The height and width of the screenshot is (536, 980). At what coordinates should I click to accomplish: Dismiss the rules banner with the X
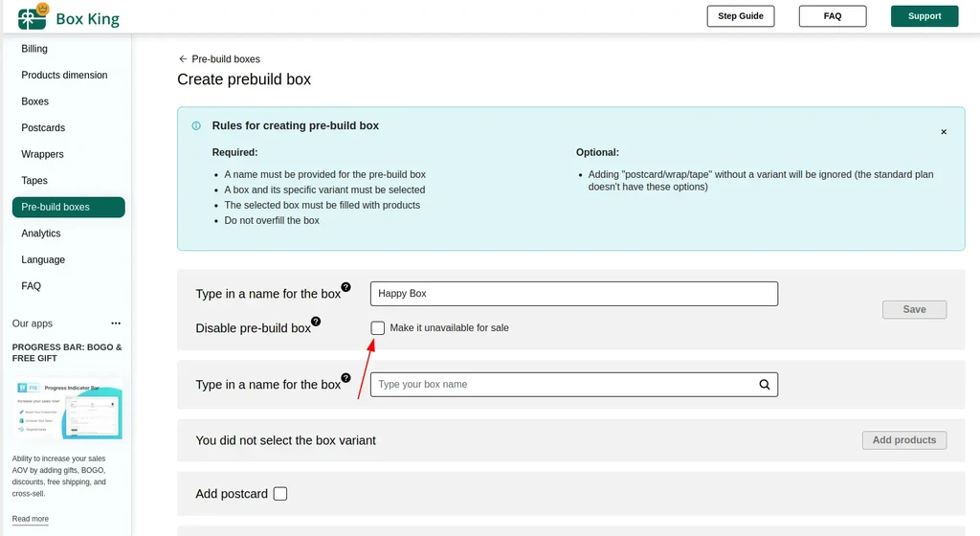944,132
